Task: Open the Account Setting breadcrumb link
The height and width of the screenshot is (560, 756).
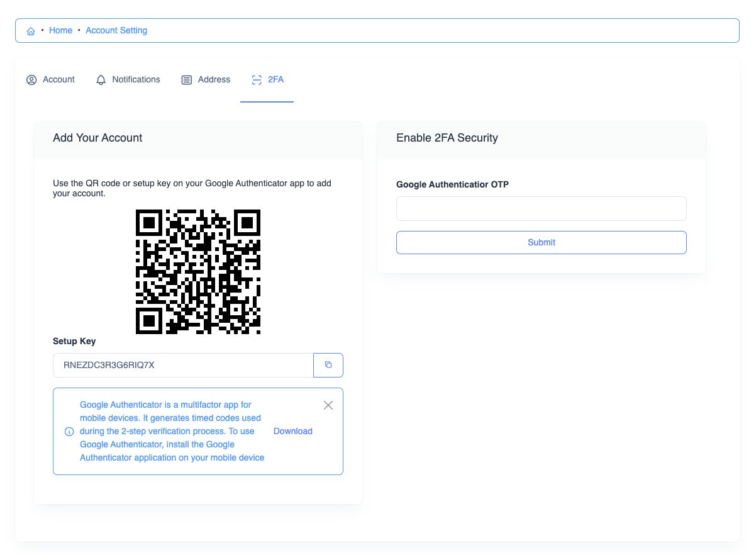Action: click(x=116, y=30)
